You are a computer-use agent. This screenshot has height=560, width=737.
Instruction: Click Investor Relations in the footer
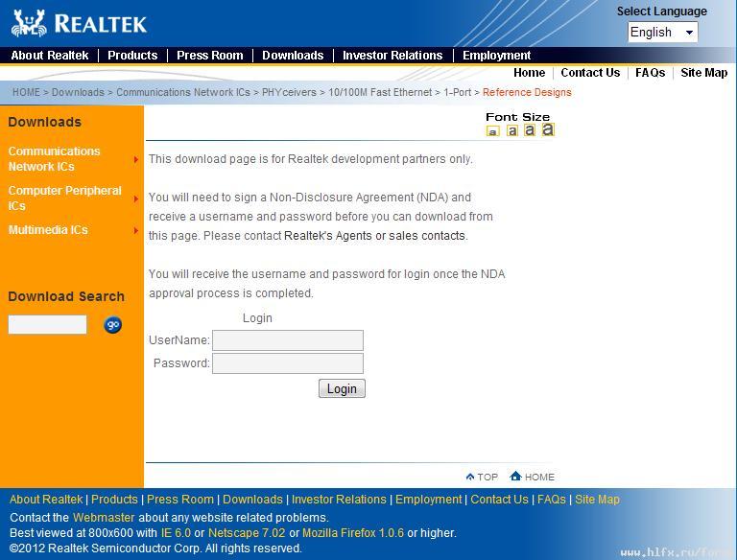coord(339,500)
